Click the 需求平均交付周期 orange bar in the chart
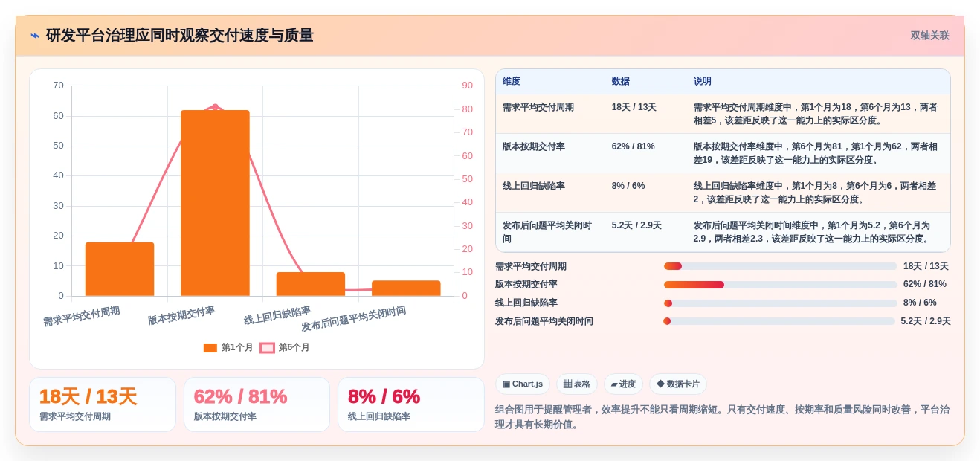Screen dimensions: 980x461 (x=120, y=269)
